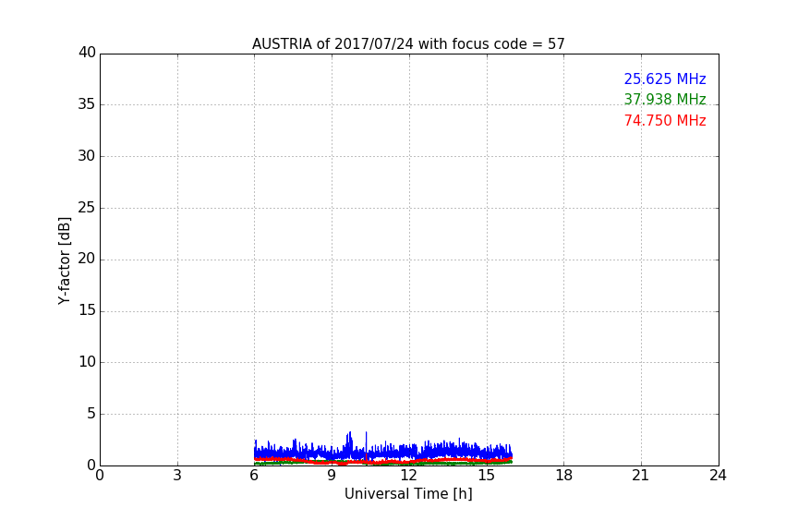The width and height of the screenshot is (798, 532).
Task: Click the y-axis tick label 10
Action: coord(87,362)
